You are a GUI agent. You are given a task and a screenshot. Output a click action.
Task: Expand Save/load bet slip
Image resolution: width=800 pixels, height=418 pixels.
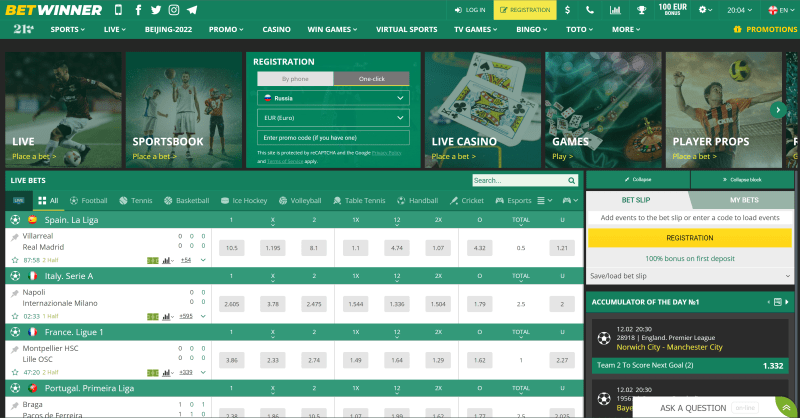(690, 276)
